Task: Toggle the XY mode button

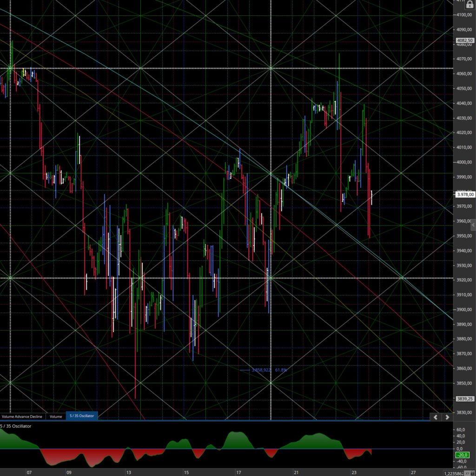Action: point(467,473)
